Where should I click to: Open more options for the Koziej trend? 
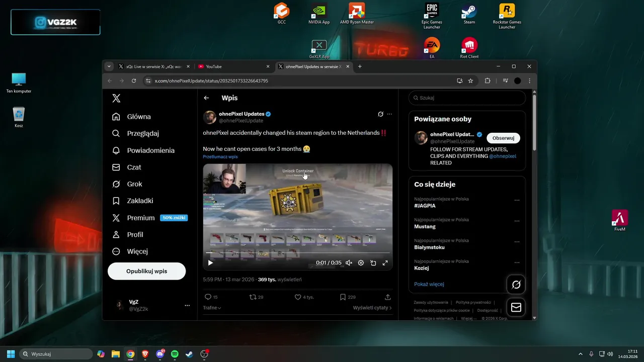(x=517, y=262)
